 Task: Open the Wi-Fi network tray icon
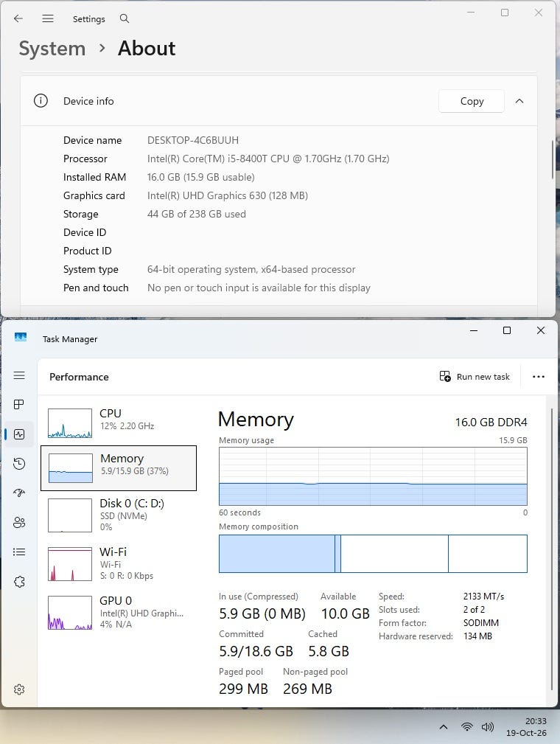(467, 727)
